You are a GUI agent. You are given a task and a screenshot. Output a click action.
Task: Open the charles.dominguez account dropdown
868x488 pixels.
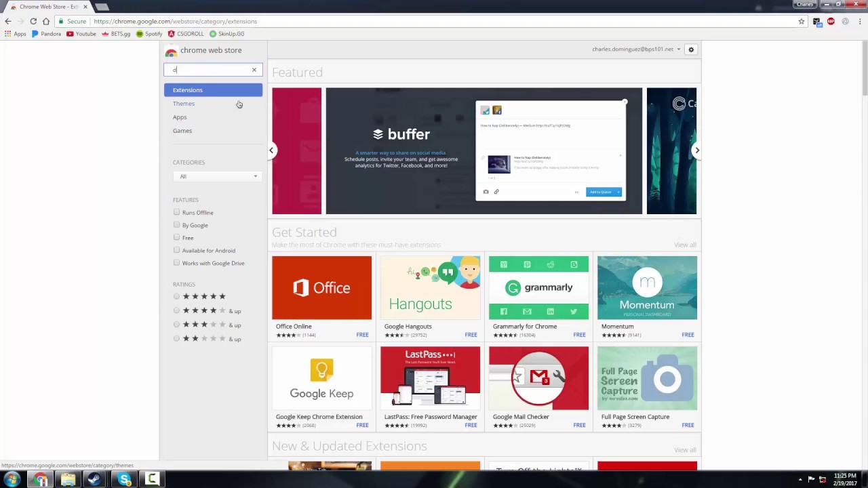click(636, 49)
